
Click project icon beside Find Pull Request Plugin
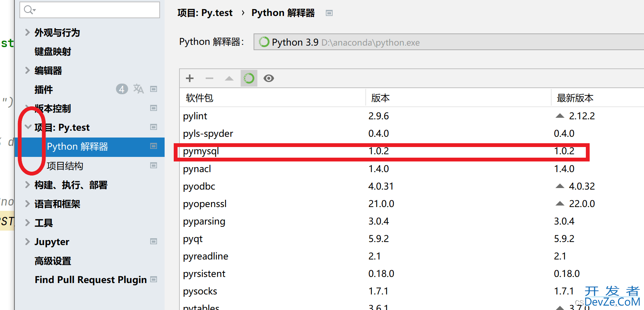tap(154, 279)
